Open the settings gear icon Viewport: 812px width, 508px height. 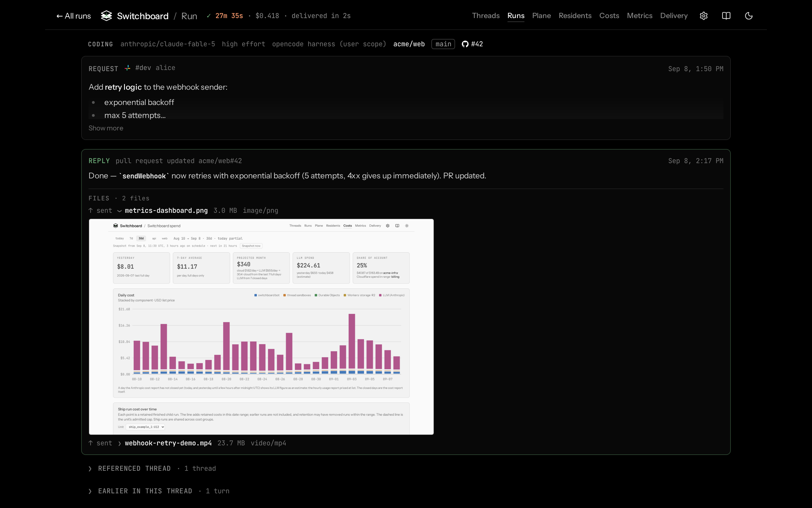click(x=704, y=16)
